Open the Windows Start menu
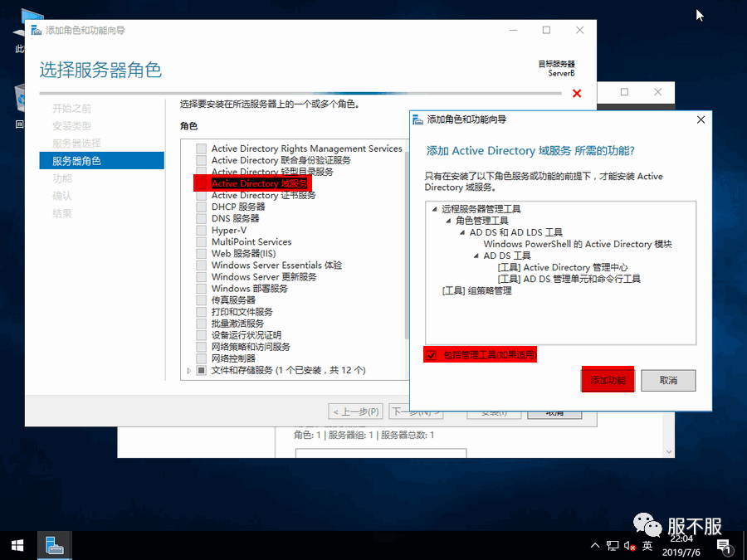Screen dimensions: 747x560 [18, 546]
